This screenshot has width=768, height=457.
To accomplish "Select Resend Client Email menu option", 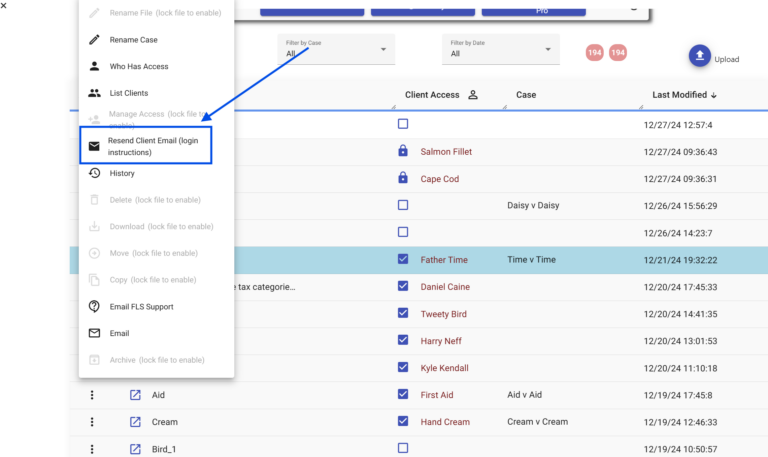I will [146, 146].
